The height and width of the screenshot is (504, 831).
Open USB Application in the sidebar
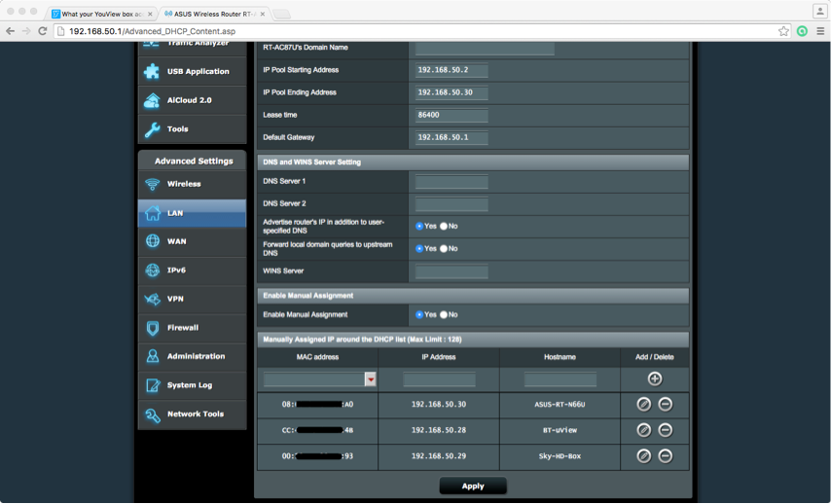[x=192, y=72]
